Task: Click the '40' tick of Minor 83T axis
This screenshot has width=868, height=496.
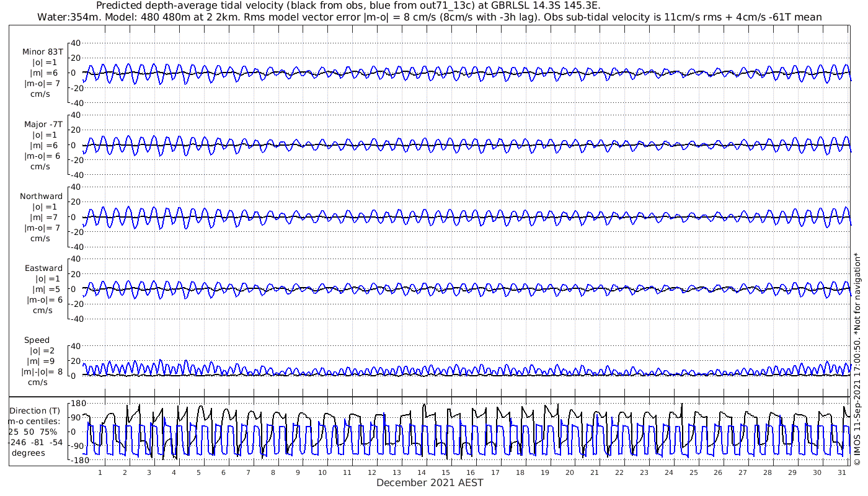Action: click(76, 43)
